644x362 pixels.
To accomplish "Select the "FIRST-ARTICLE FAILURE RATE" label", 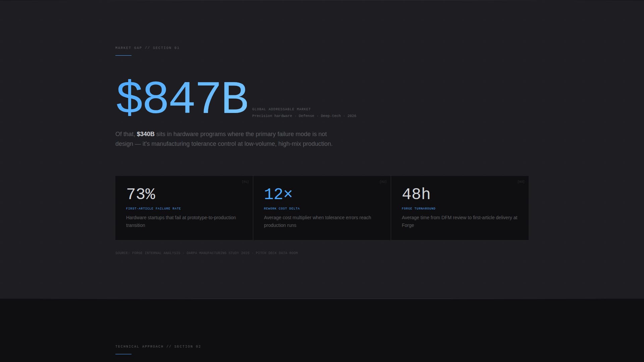I will point(153,208).
